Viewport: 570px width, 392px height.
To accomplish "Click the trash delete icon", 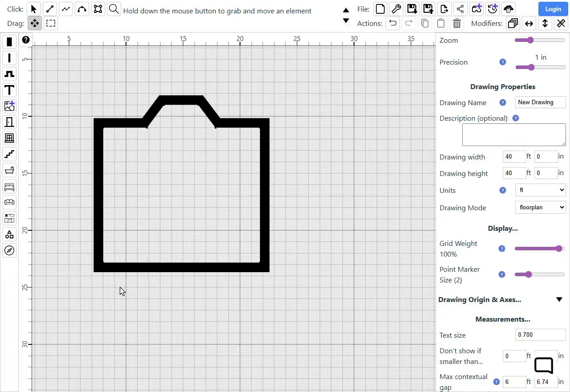I will pyautogui.click(x=456, y=23).
